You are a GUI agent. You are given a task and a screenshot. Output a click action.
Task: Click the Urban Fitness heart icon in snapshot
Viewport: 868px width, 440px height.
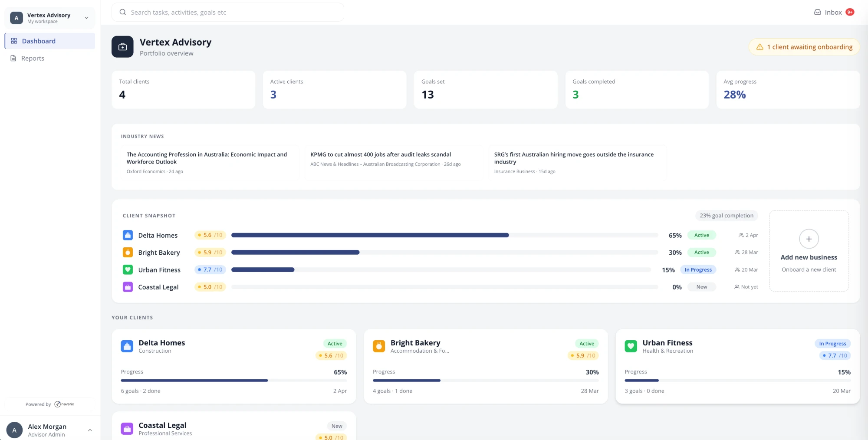tap(128, 270)
